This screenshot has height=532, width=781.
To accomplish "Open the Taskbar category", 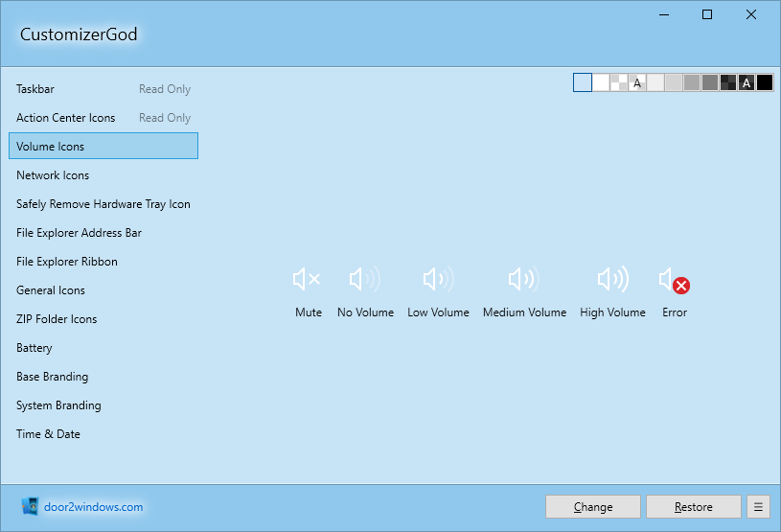I will 103,88.
